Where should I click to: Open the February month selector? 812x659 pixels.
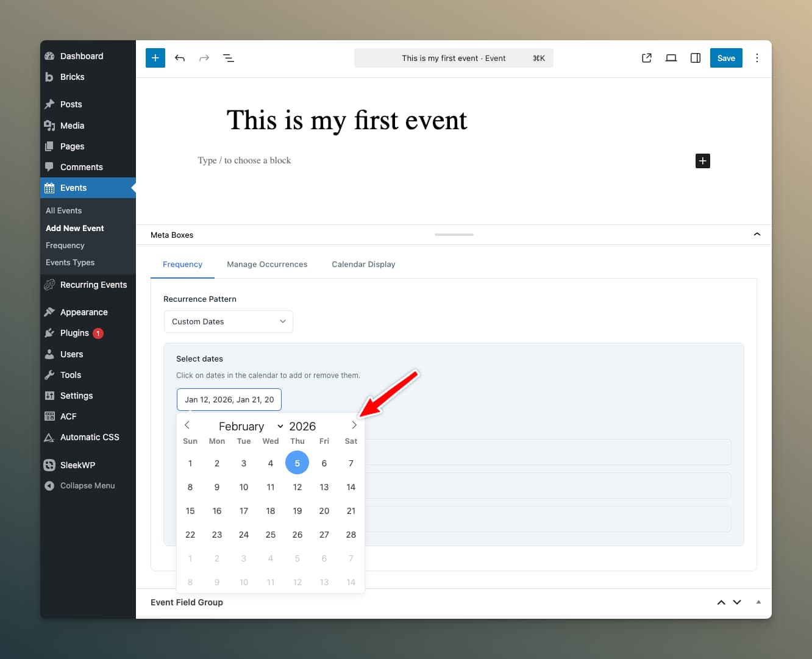click(x=251, y=426)
